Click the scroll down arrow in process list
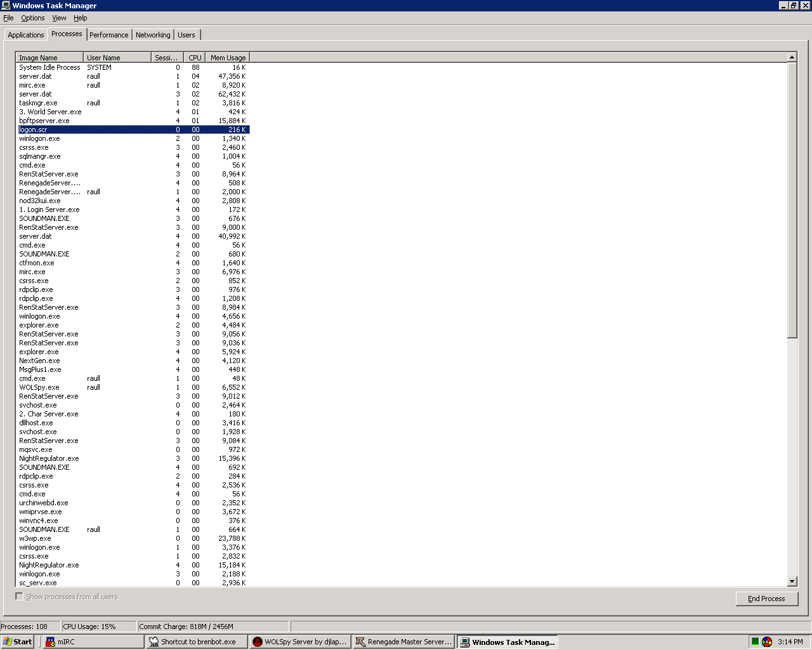This screenshot has height=650, width=812. (792, 581)
